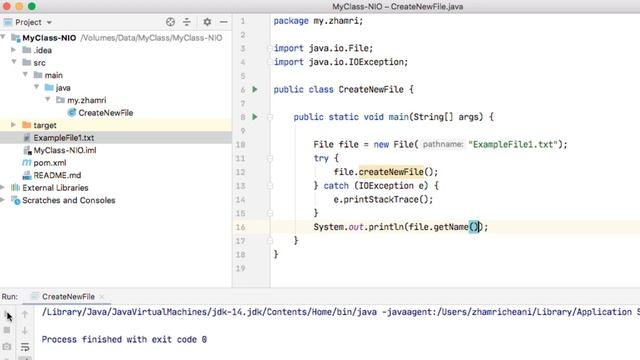
Task: Click the pathname: parameter hint
Action: click(x=443, y=144)
